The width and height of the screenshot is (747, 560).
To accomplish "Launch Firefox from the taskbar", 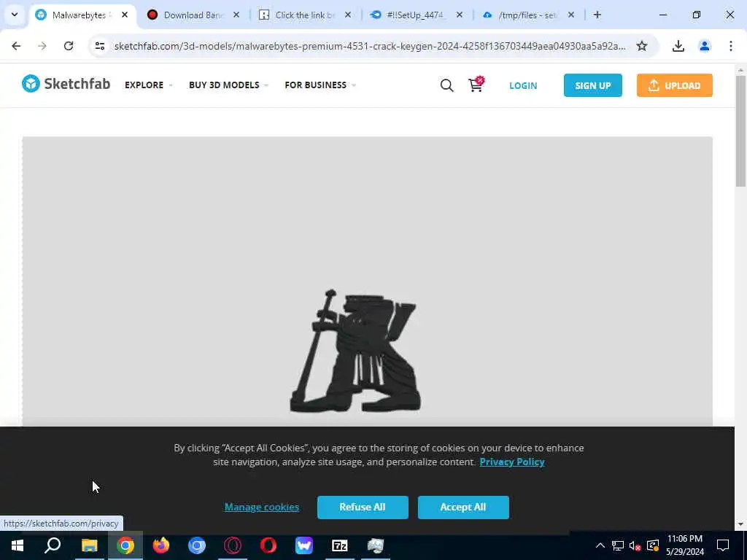I will 161,545.
